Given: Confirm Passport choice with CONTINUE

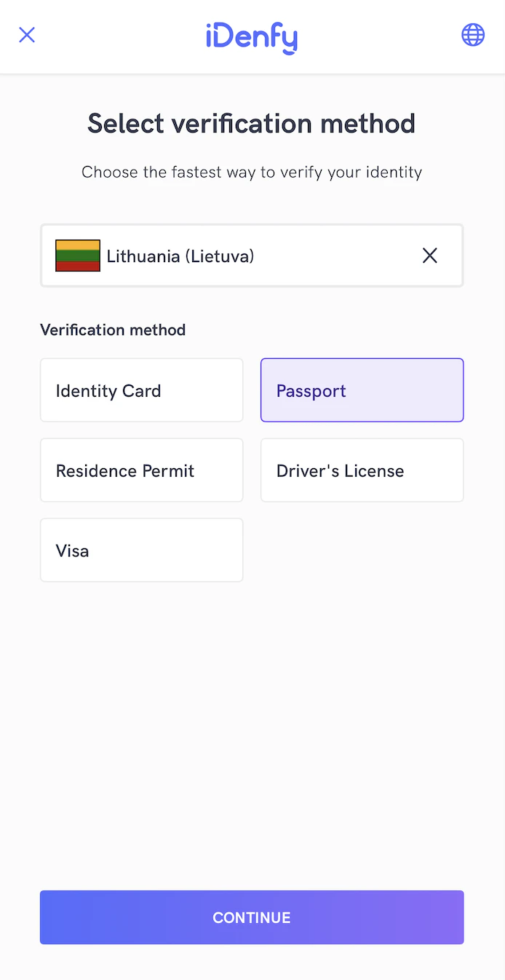Looking at the screenshot, I should click(x=252, y=917).
